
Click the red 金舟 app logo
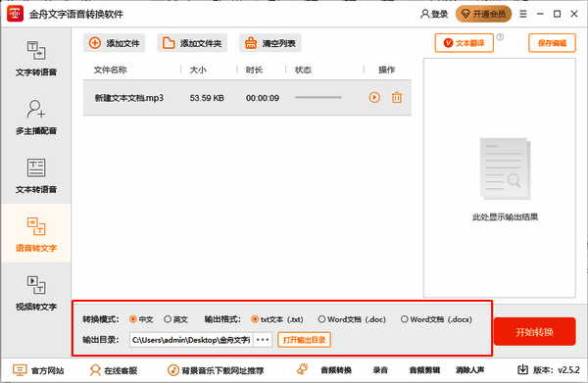tap(15, 14)
